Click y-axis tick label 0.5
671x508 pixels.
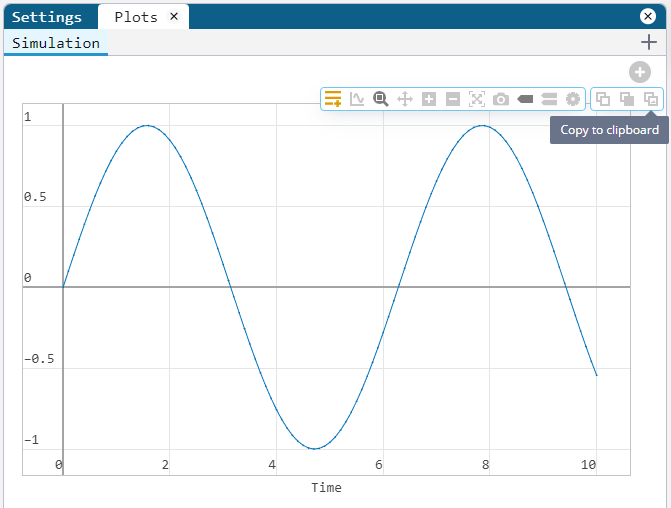35,197
